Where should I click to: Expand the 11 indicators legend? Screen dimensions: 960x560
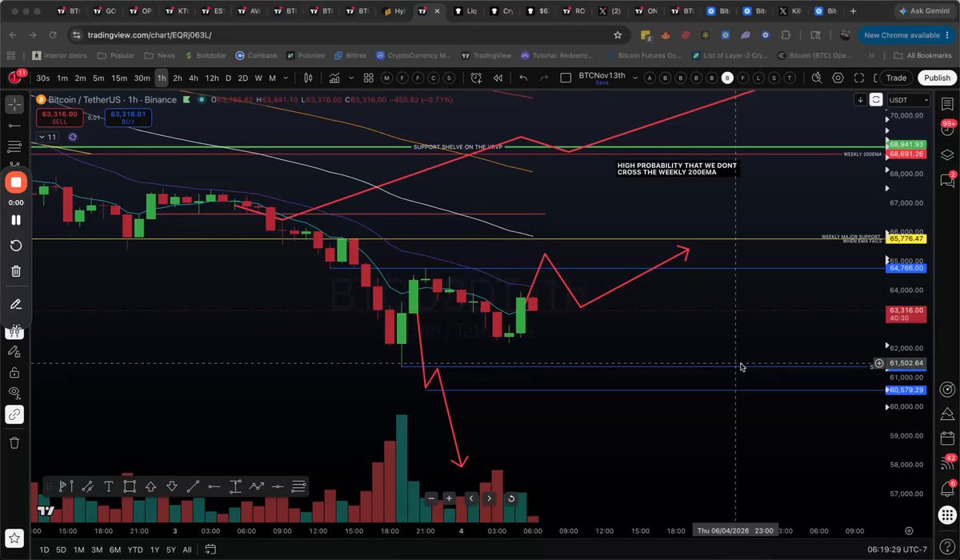pos(47,137)
